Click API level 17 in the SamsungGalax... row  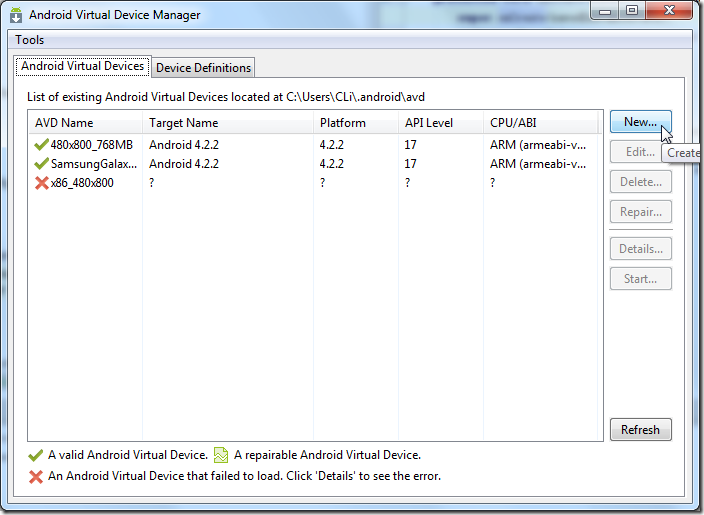click(410, 163)
